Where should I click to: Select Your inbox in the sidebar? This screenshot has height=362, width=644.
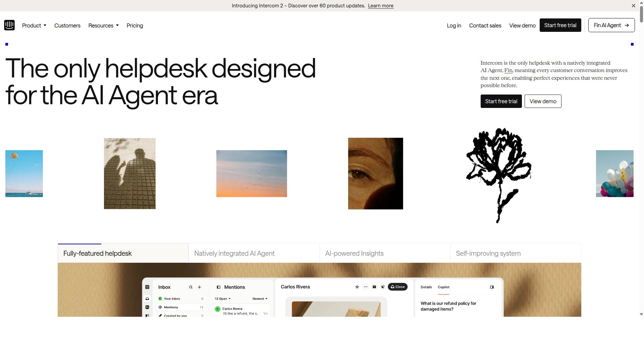181,299
